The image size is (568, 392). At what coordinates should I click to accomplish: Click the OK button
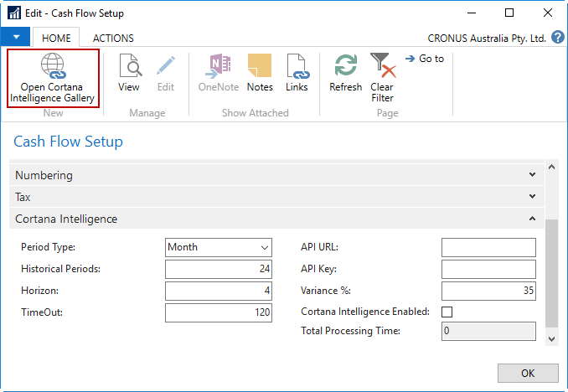click(528, 374)
